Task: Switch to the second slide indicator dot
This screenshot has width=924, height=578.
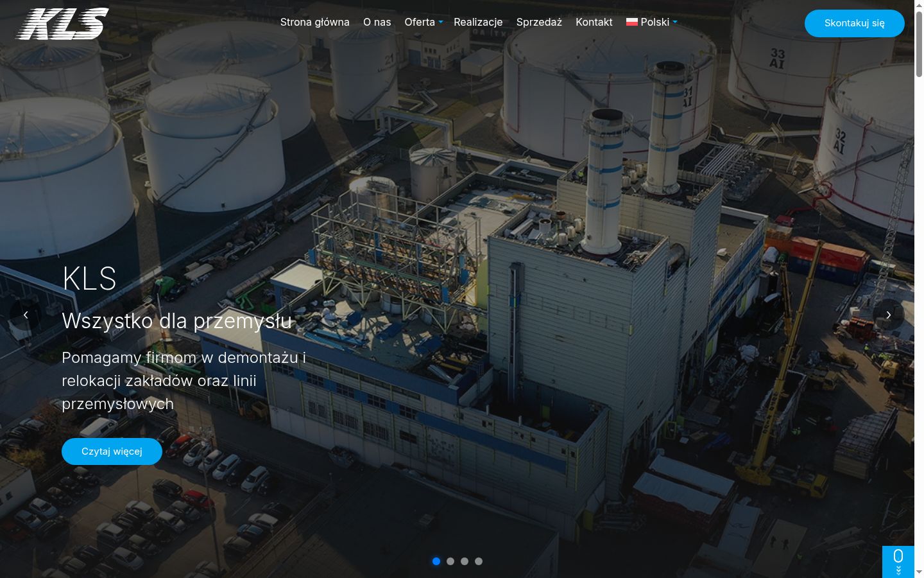Action: click(450, 561)
